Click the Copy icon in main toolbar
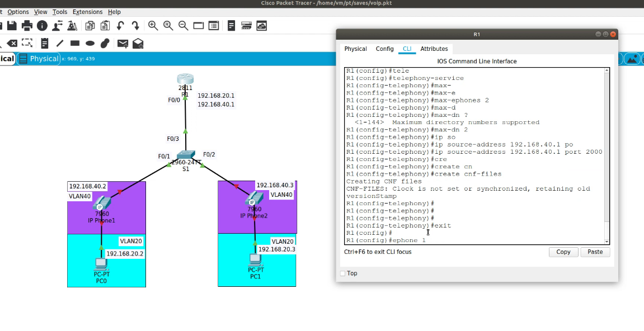Viewport: 644px width, 331px height. 90,26
